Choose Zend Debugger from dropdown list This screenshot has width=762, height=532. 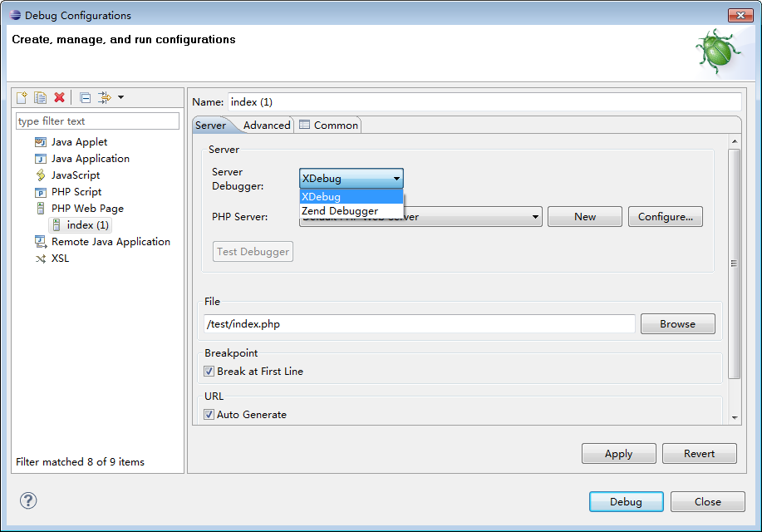pos(340,211)
